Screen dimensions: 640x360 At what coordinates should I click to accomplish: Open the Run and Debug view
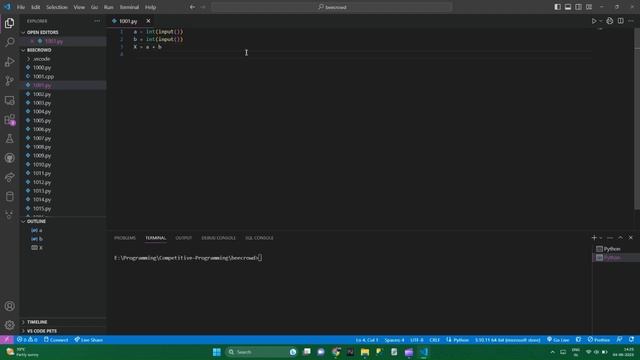point(9,62)
